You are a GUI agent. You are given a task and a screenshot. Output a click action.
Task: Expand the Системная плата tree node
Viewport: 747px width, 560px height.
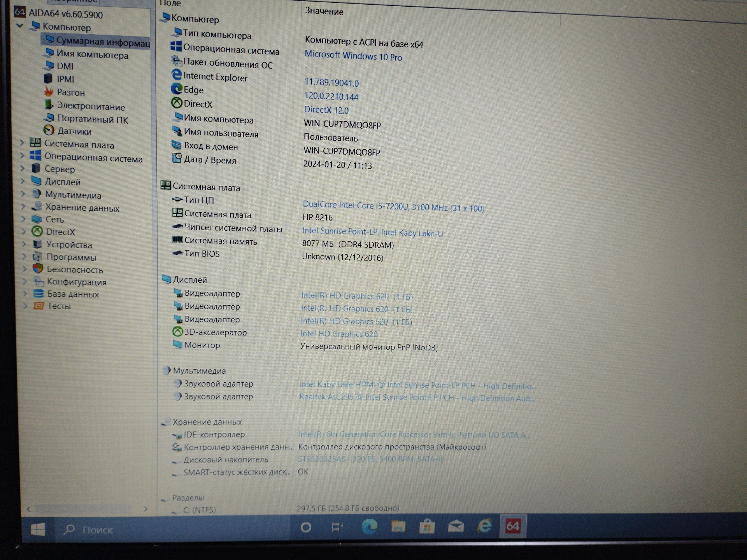pos(22,143)
